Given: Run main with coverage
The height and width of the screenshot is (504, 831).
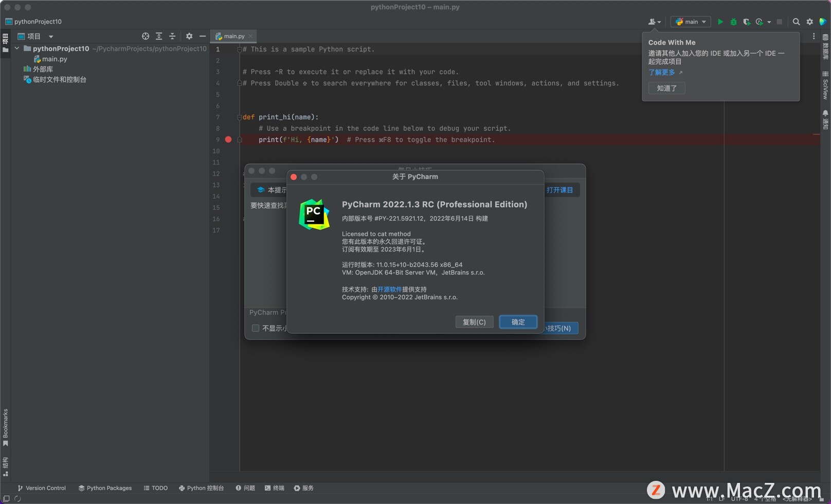Looking at the screenshot, I should point(746,22).
